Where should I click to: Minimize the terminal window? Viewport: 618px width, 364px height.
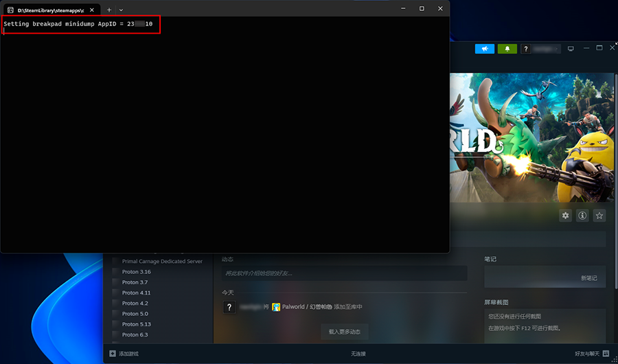(x=403, y=8)
